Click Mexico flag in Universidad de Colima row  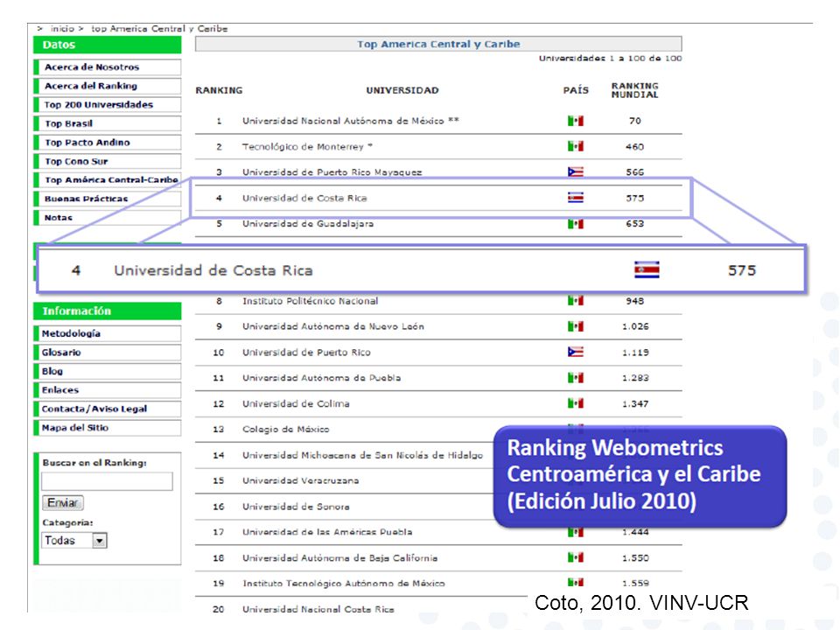[x=576, y=403]
